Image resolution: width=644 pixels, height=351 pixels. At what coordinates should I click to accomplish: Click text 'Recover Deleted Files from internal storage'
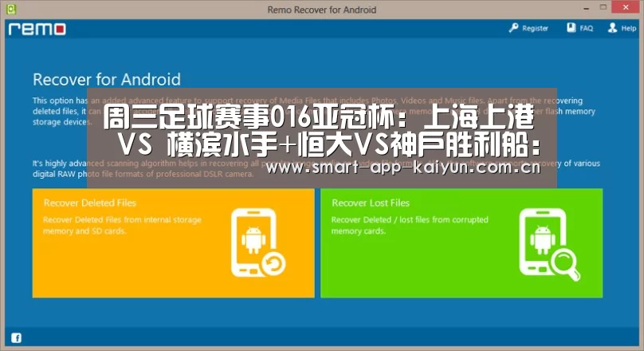click(x=123, y=220)
